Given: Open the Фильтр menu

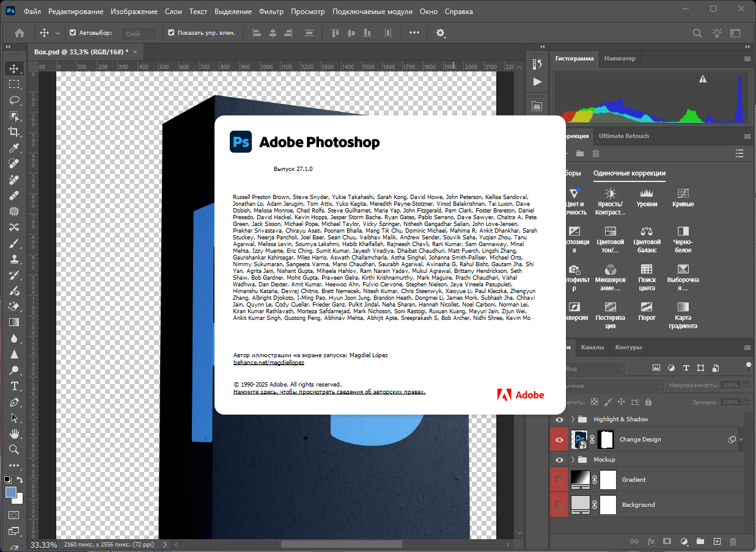Looking at the screenshot, I should (271, 12).
